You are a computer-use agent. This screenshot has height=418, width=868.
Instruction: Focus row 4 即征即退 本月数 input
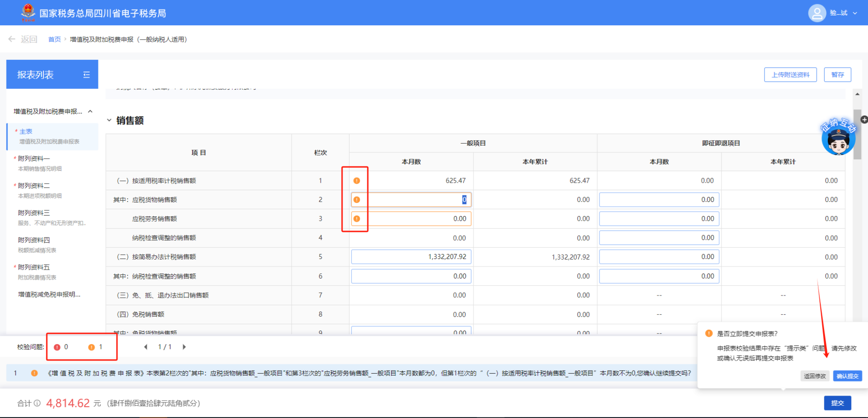[659, 238]
